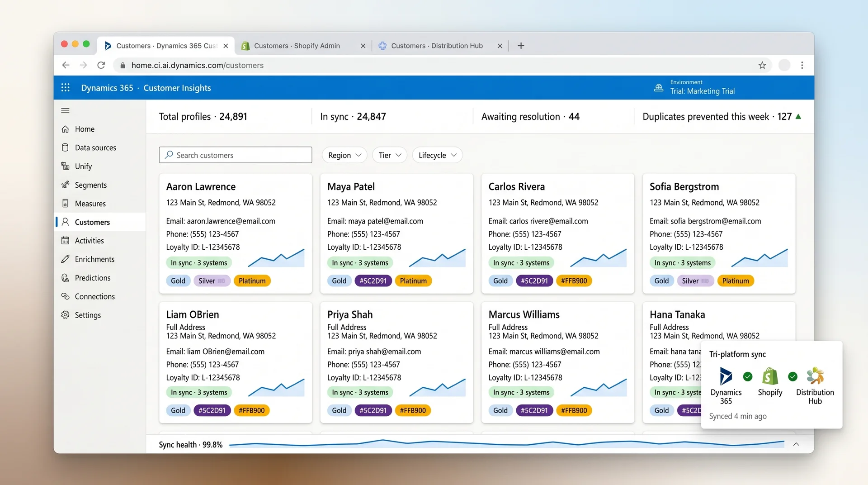Click the site lock icon in address bar
The width and height of the screenshot is (868, 485).
click(123, 65)
